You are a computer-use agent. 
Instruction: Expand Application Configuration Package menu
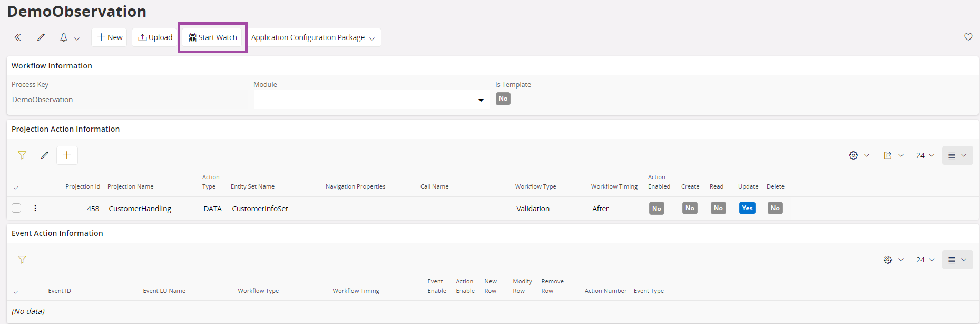click(x=313, y=37)
